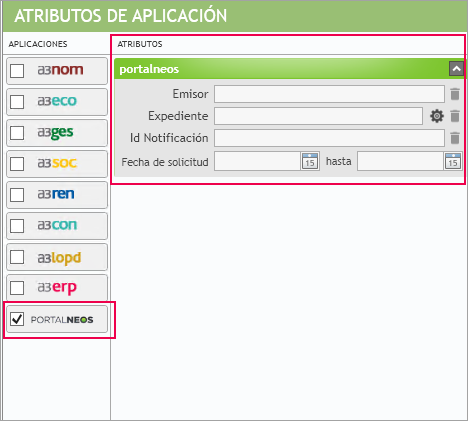Click the Id Notificación input box
This screenshot has height=421, width=468.
(x=329, y=138)
